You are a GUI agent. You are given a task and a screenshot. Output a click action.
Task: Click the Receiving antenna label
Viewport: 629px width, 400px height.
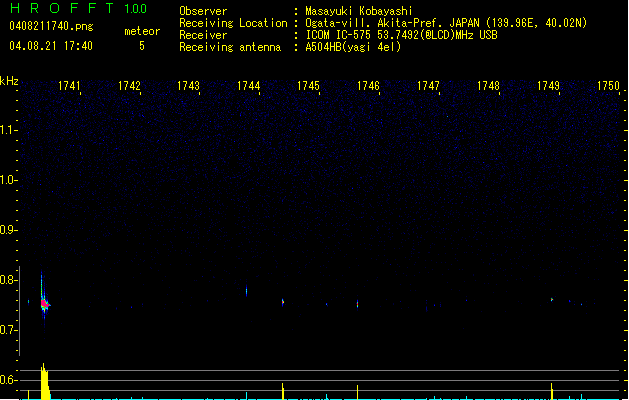(230, 47)
